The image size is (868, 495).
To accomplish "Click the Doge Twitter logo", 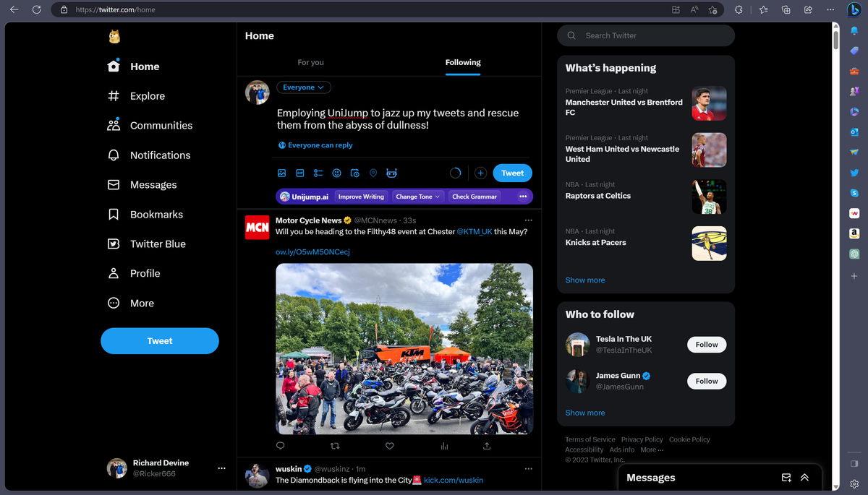I will point(114,36).
